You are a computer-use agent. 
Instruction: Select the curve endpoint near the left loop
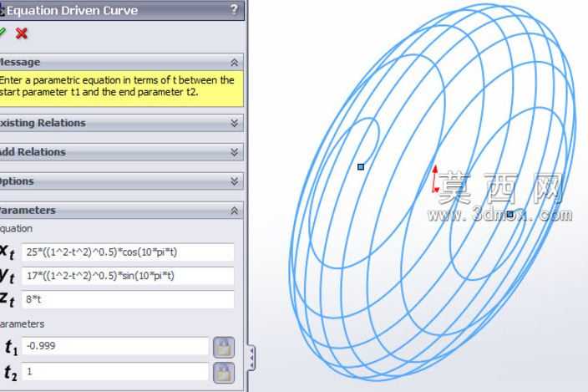pyautogui.click(x=361, y=166)
